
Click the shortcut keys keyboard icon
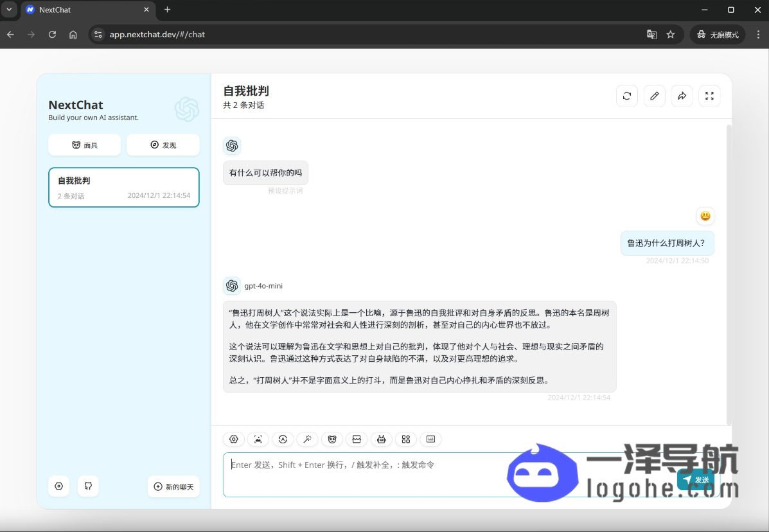pos(430,439)
